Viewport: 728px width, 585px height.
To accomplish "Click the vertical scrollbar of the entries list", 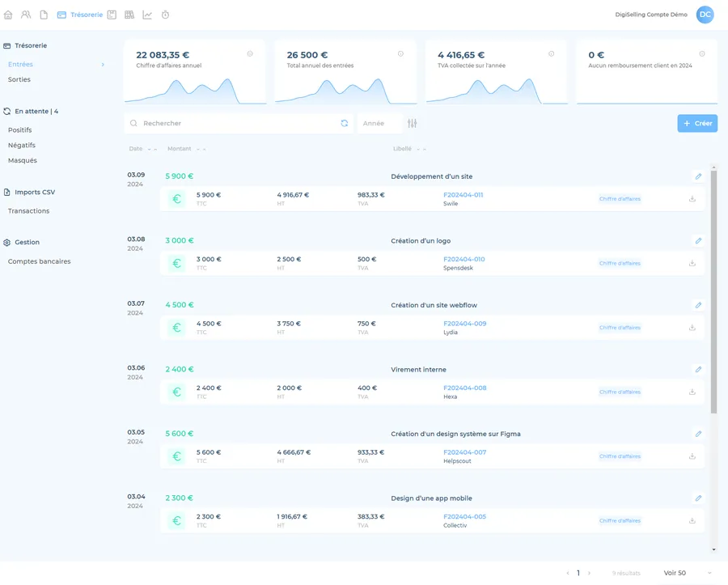I will point(713,291).
